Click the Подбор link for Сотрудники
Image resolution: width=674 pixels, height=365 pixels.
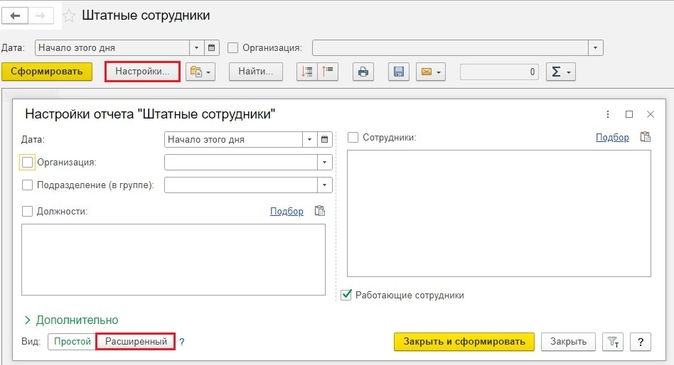[x=612, y=138]
